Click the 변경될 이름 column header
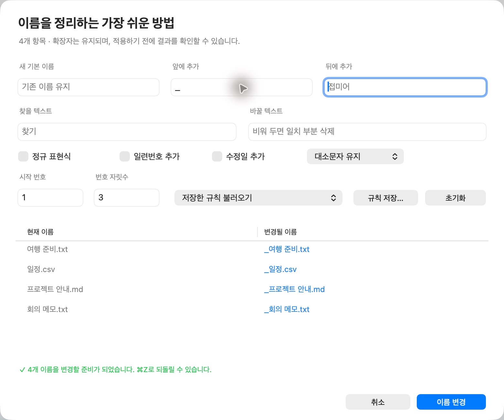 tap(280, 232)
